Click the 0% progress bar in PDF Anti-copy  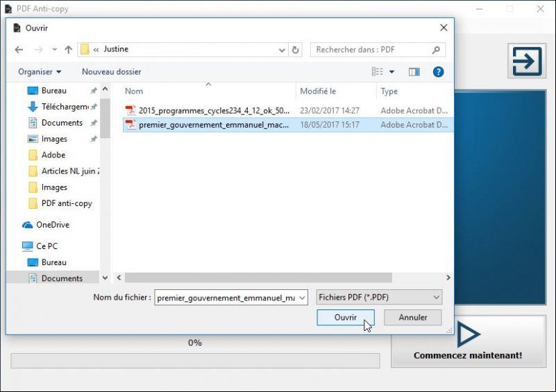pyautogui.click(x=195, y=361)
